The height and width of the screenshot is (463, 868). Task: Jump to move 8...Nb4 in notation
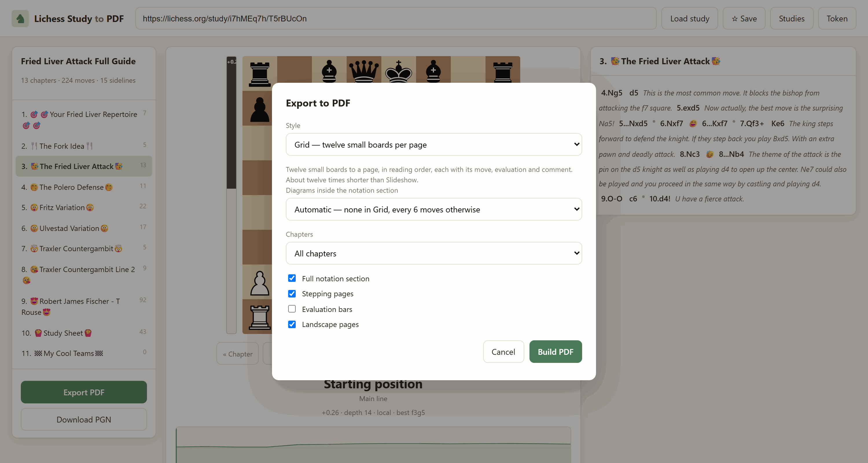pos(731,154)
